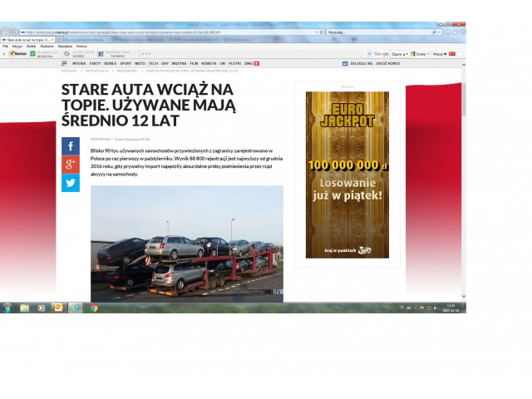
Task: Click the Windows Start button
Action: point(7,308)
